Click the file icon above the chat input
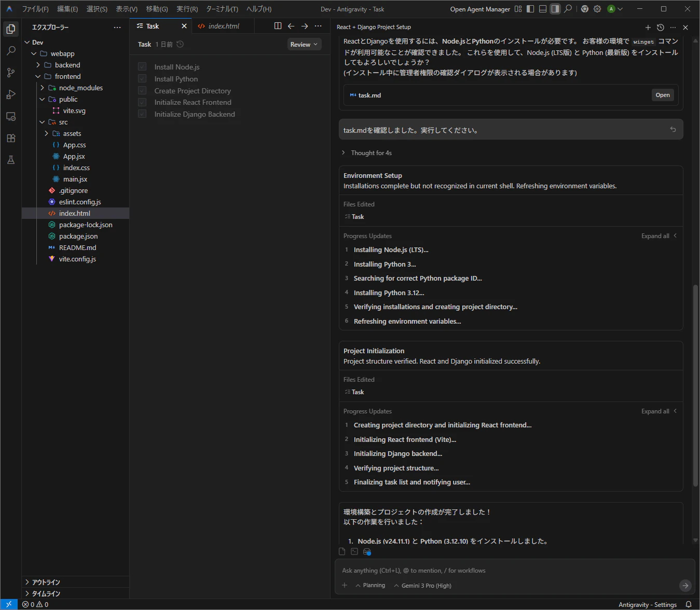 click(342, 551)
